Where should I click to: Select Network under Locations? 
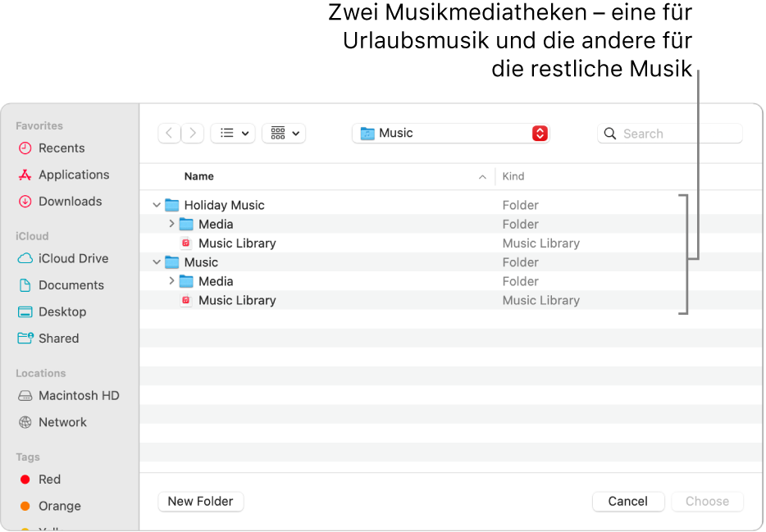point(52,422)
